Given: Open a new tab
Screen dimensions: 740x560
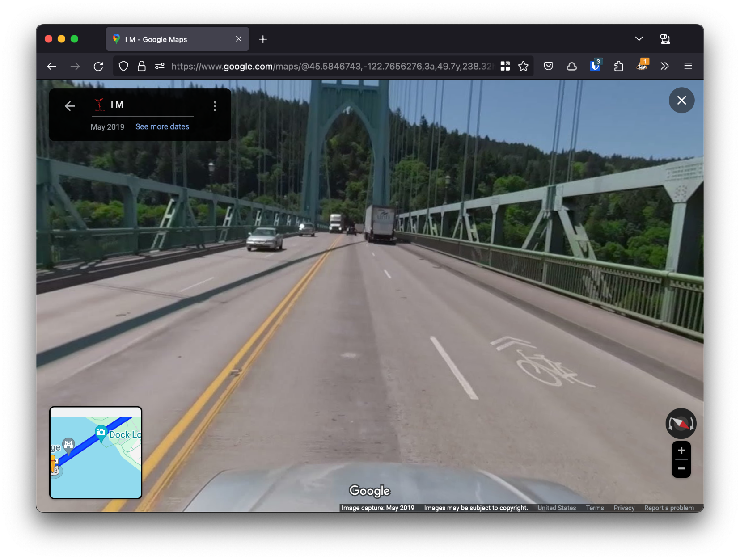Looking at the screenshot, I should point(263,39).
